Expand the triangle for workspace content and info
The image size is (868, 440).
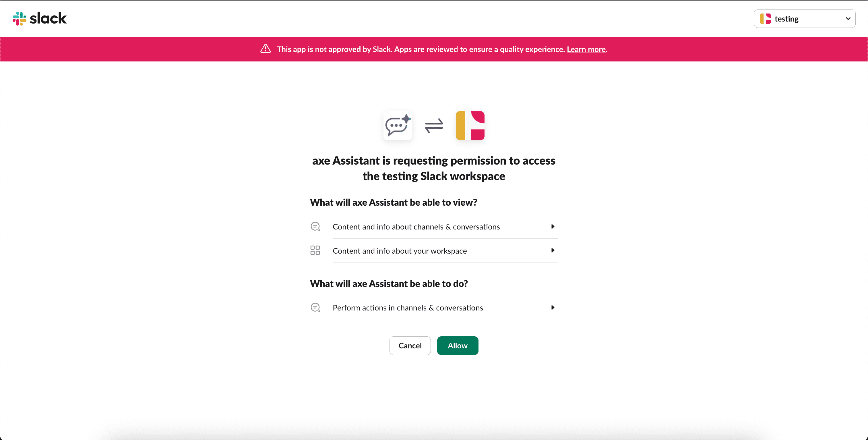(x=553, y=250)
